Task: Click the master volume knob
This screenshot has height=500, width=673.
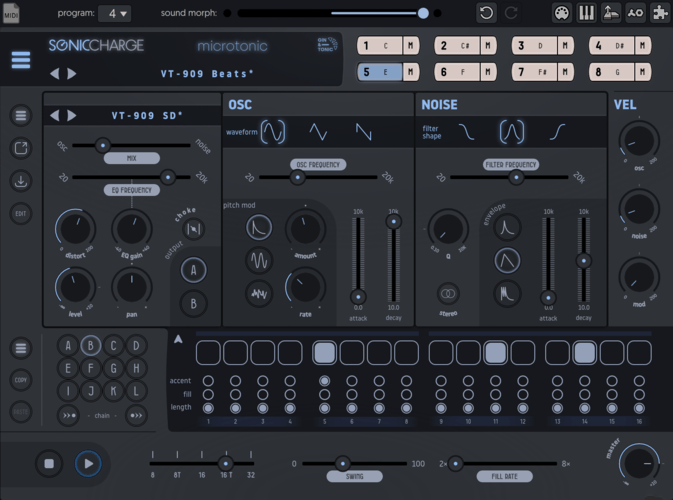Action: click(639, 464)
